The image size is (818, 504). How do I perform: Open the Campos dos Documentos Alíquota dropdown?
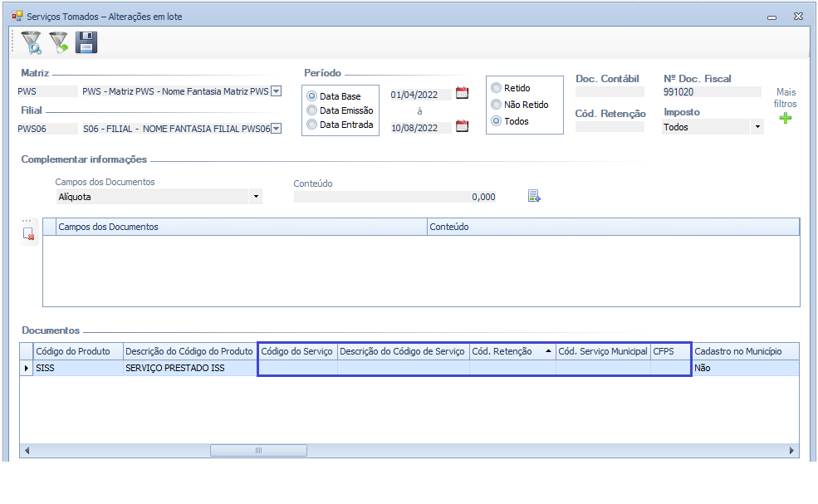click(x=256, y=197)
